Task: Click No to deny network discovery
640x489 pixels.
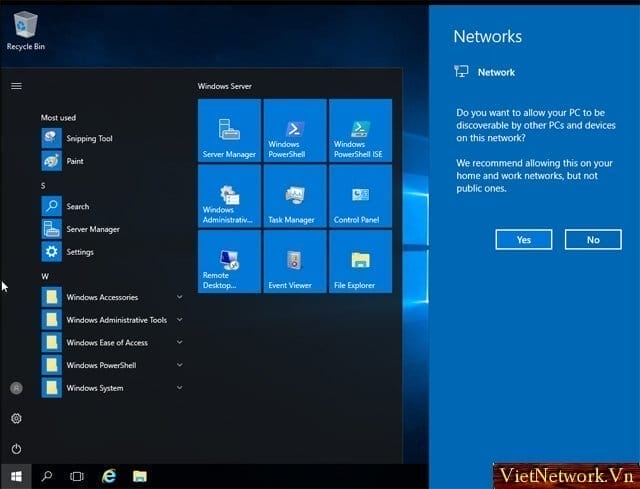Action: 593,240
